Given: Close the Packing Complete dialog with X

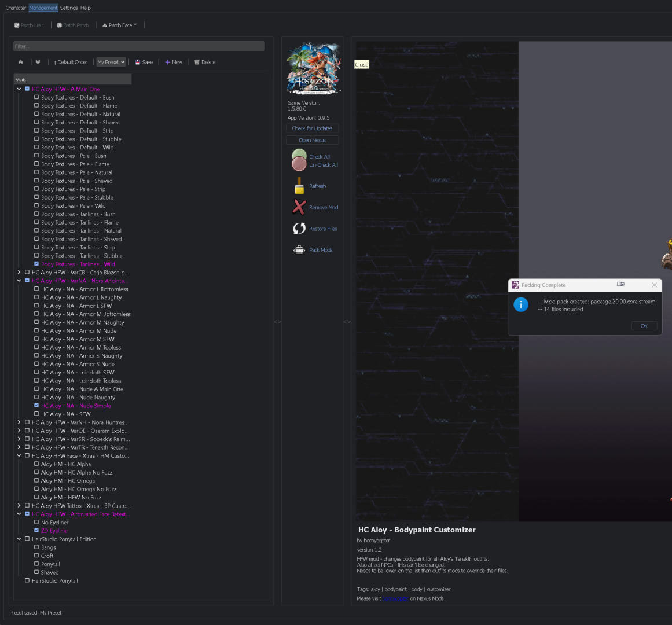Looking at the screenshot, I should point(655,285).
